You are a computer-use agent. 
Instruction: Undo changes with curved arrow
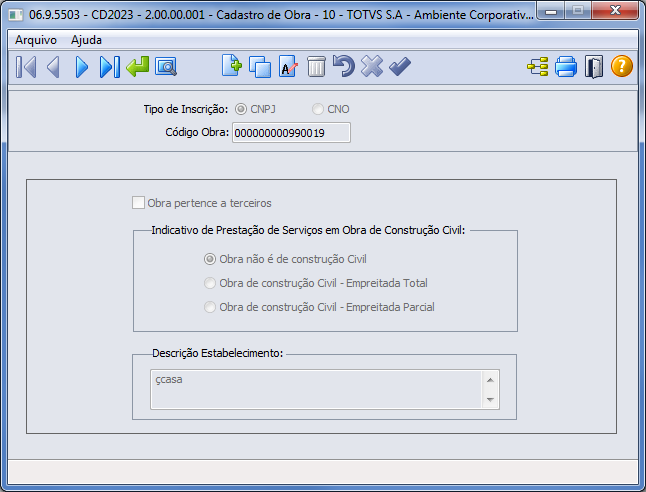pos(344,66)
